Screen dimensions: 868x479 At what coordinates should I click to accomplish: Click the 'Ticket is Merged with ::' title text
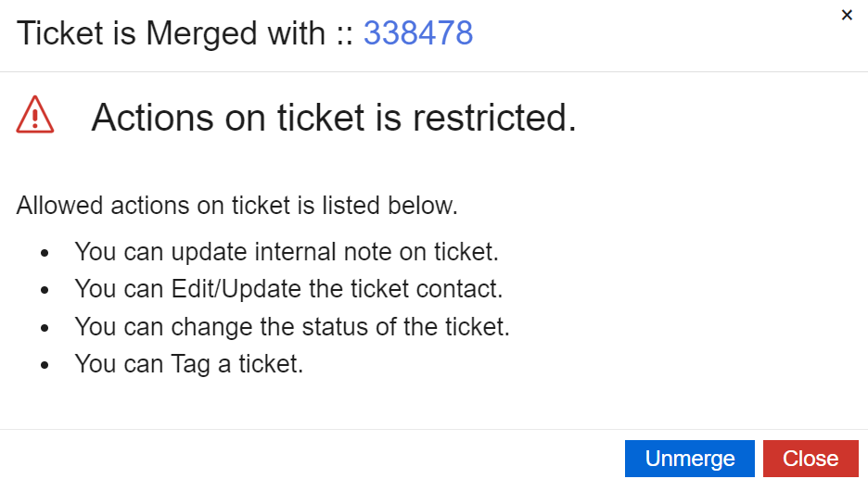tap(185, 33)
